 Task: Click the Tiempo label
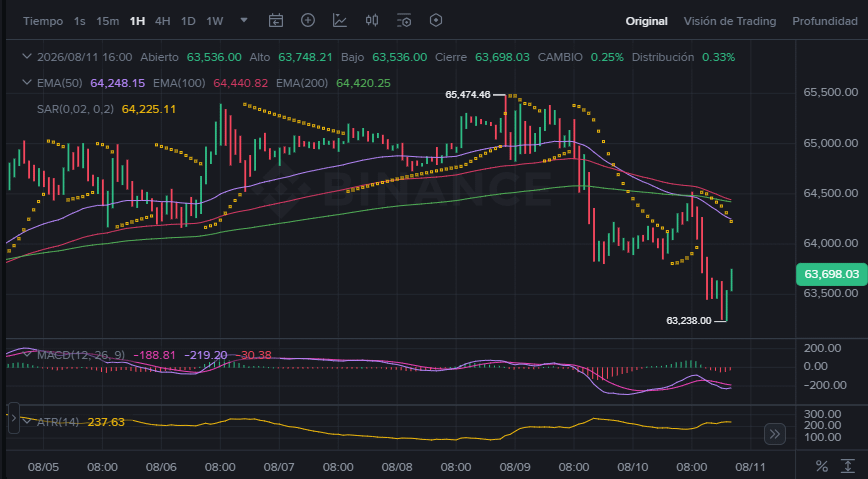(43, 21)
